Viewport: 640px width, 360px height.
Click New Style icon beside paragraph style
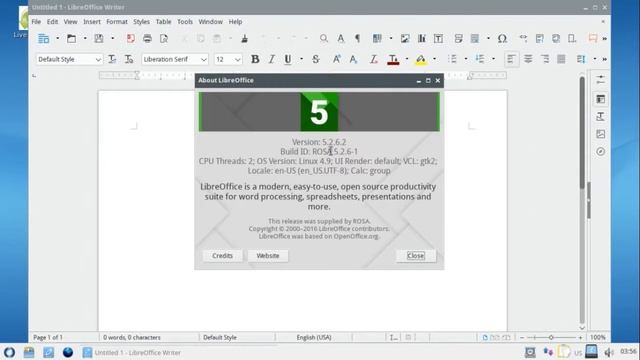tap(129, 59)
